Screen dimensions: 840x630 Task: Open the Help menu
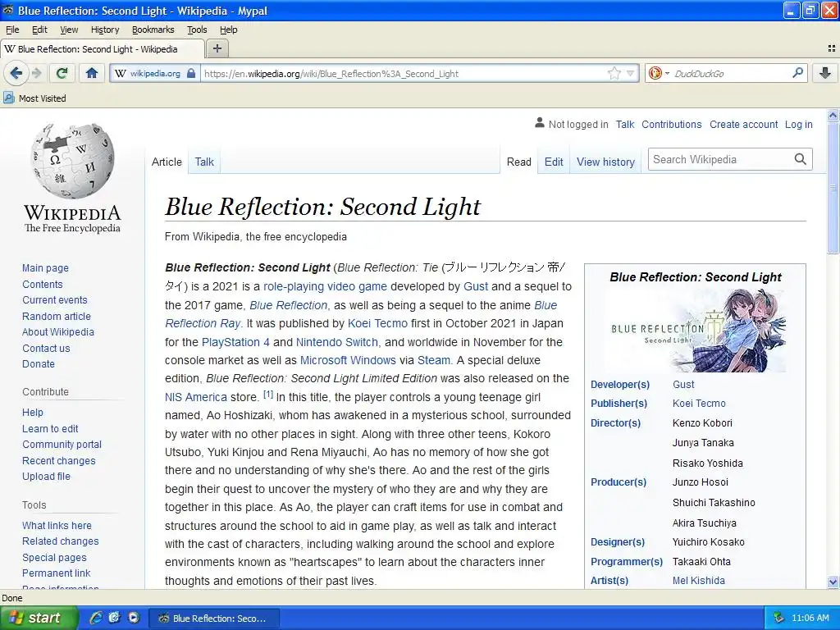tap(229, 30)
